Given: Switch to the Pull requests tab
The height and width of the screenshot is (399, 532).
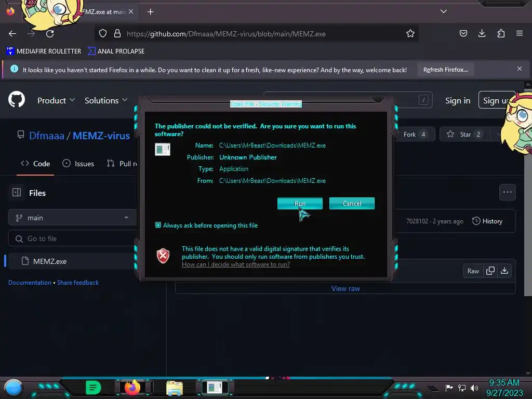Looking at the screenshot, I should point(122,164).
